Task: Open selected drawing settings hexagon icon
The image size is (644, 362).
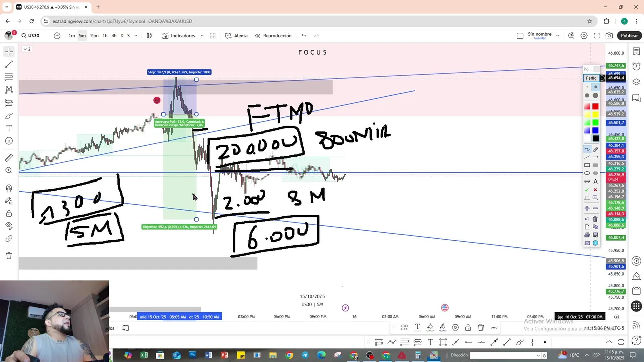Action: (455, 328)
